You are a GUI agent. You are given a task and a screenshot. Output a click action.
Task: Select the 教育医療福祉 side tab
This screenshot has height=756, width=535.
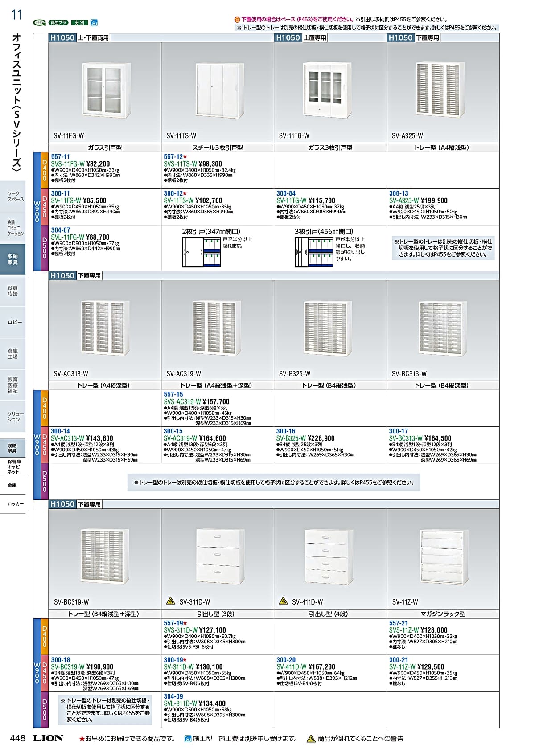(13, 385)
